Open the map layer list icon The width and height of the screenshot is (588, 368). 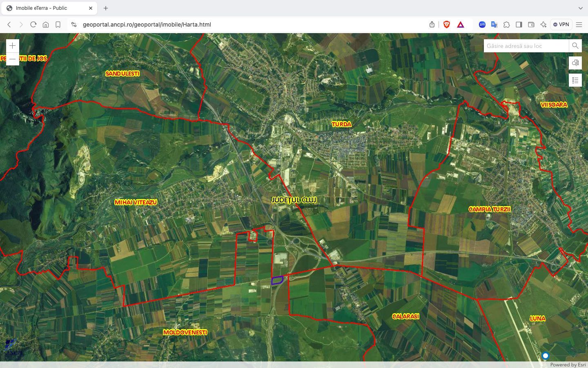click(575, 80)
